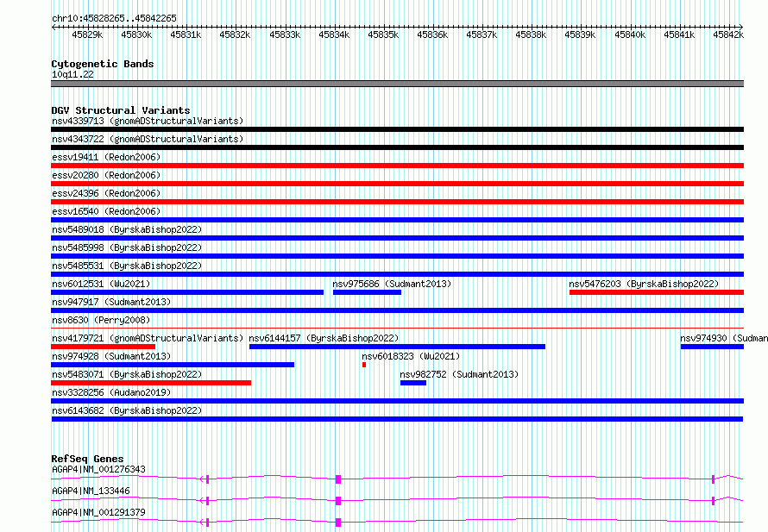The height and width of the screenshot is (532, 768).
Task: Click the gray 10q11.22 cytogenetic band bar
Action: [x=397, y=84]
